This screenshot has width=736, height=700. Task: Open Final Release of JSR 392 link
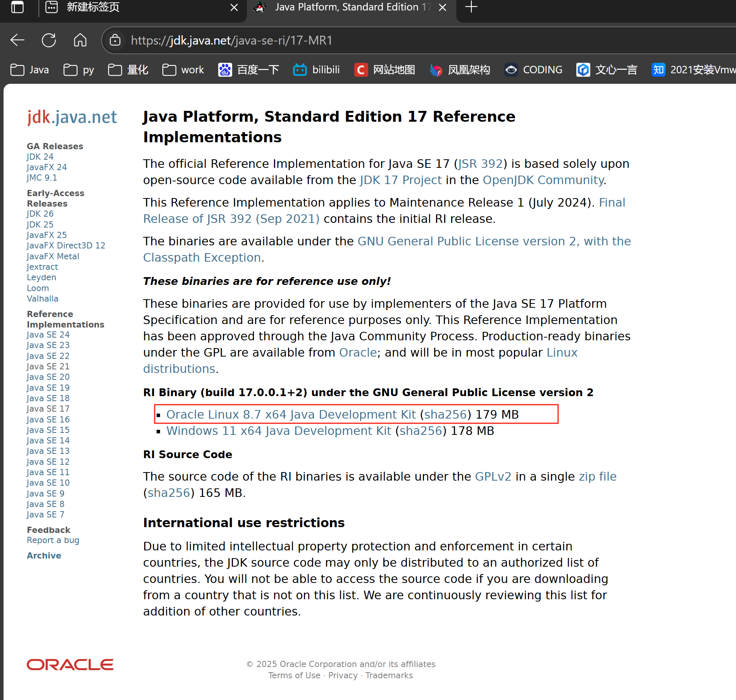tap(231, 219)
